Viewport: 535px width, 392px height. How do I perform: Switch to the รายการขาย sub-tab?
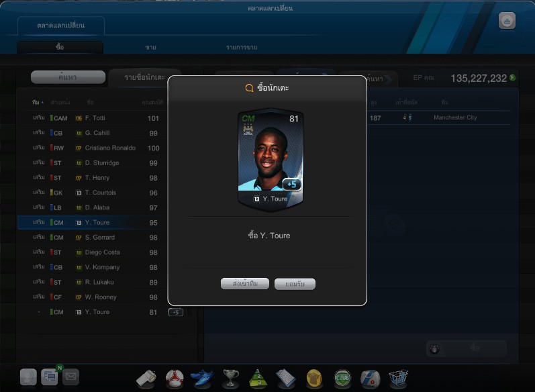tap(242, 48)
